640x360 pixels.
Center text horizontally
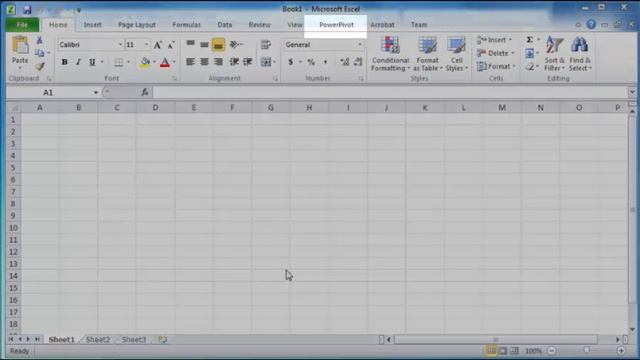tap(204, 62)
